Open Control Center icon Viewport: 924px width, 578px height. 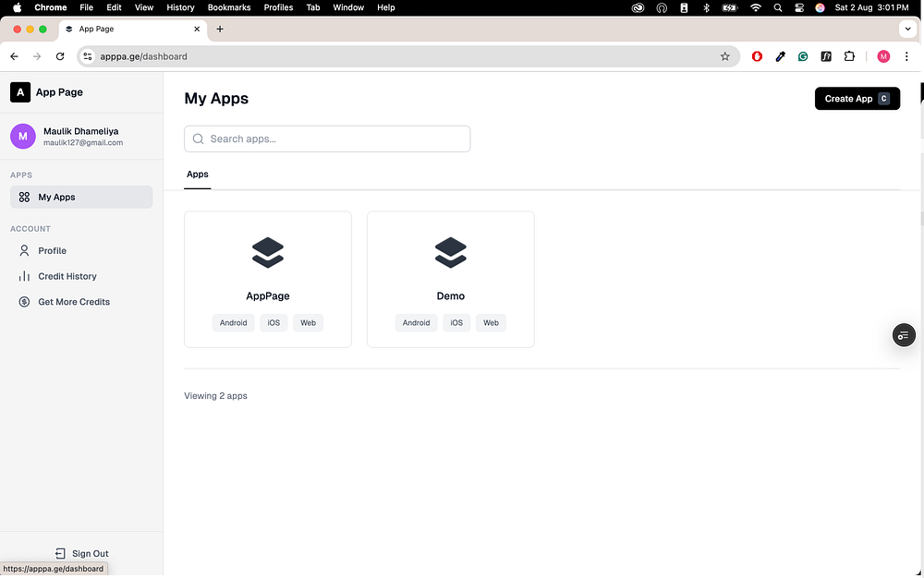tap(799, 7)
